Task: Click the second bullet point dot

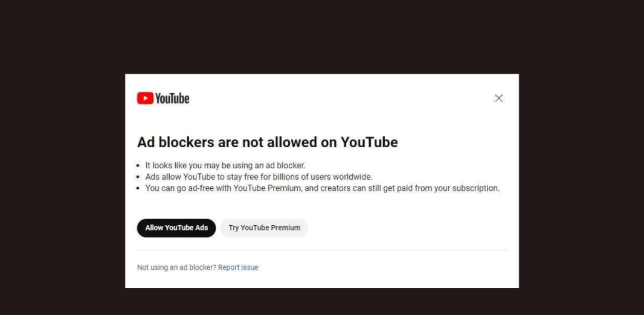Action: [138, 177]
